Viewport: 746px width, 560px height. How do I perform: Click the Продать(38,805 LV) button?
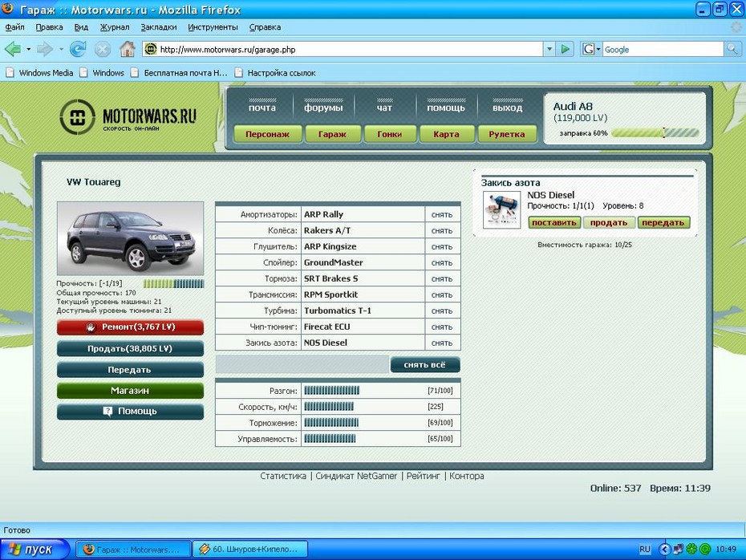pos(131,349)
